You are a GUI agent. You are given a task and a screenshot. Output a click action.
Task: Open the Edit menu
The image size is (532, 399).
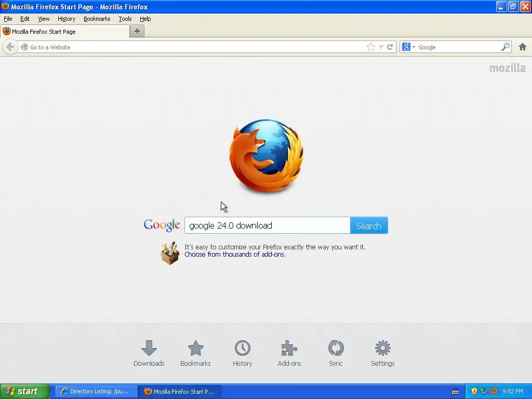click(x=25, y=19)
